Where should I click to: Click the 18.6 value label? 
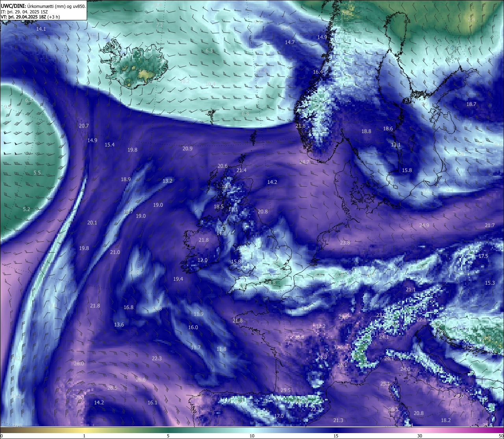[x=388, y=129]
